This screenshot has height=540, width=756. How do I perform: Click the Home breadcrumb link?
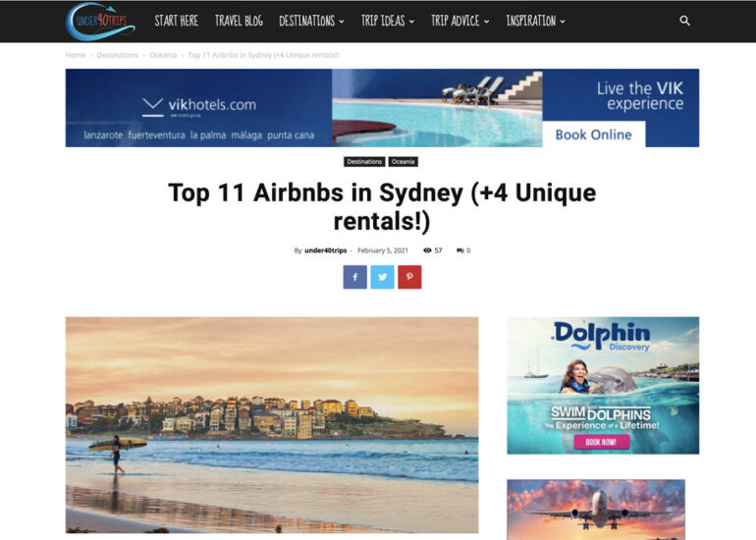[76, 55]
